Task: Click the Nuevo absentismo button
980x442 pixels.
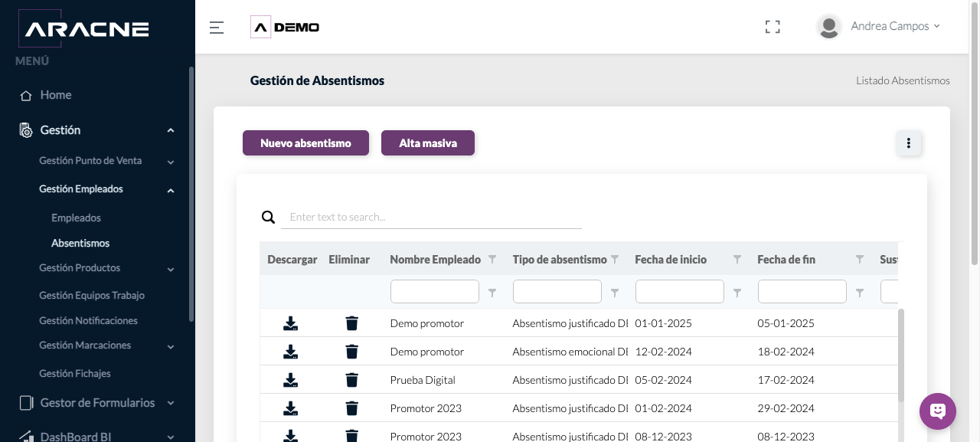Action: tap(305, 143)
